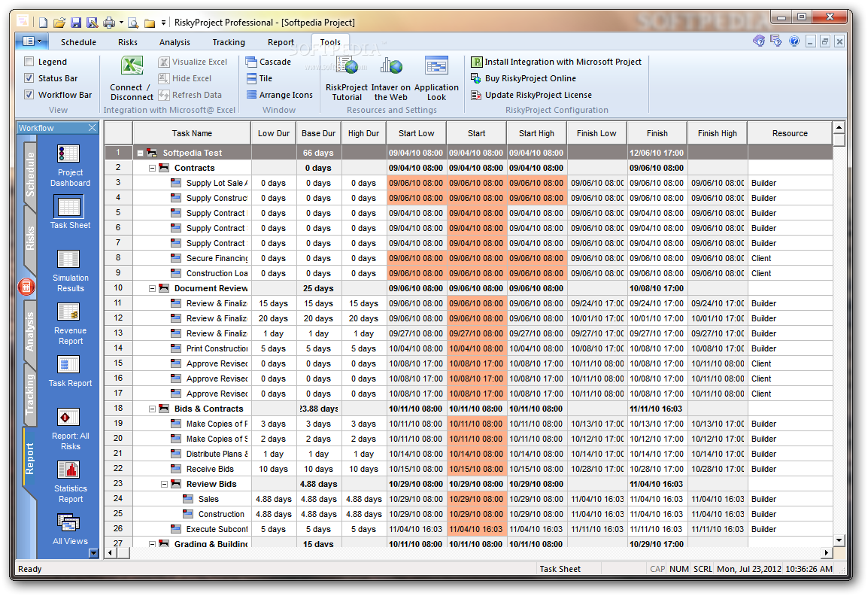Collapse the Document Review task group
The width and height of the screenshot is (868, 596).
coord(152,288)
